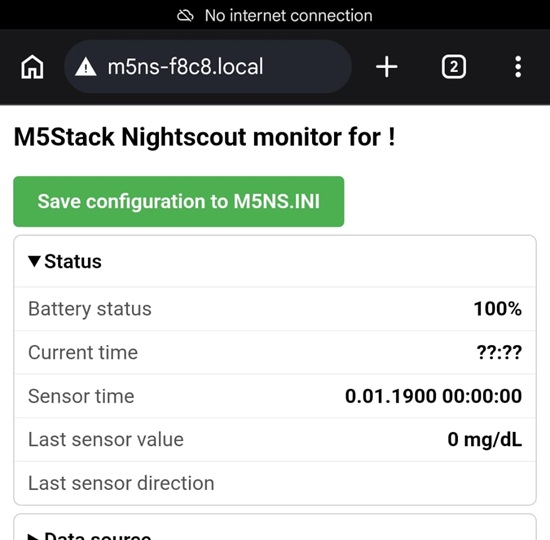This screenshot has height=540, width=550.
Task: Tap the not-secure warning triangle icon
Action: point(86,67)
